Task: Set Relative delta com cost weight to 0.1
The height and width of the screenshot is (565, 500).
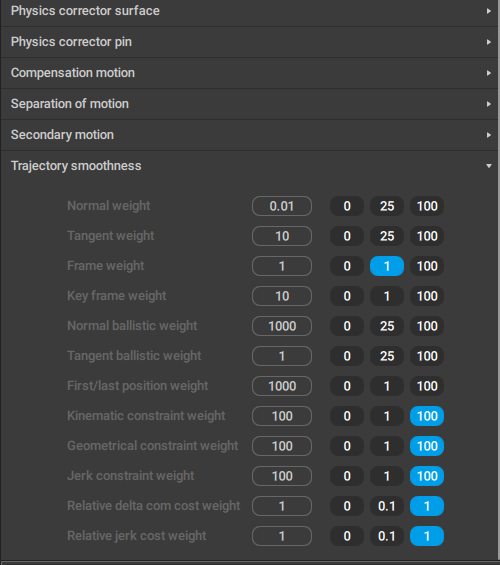Action: pyautogui.click(x=387, y=506)
